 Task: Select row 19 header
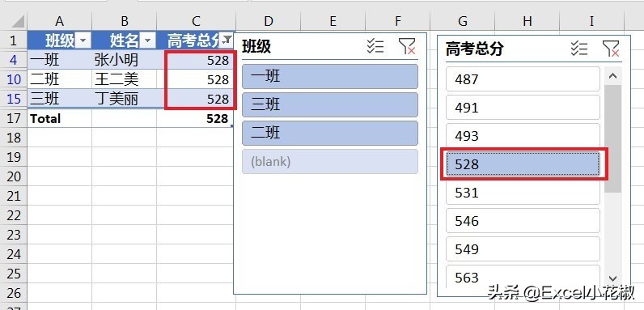point(14,157)
